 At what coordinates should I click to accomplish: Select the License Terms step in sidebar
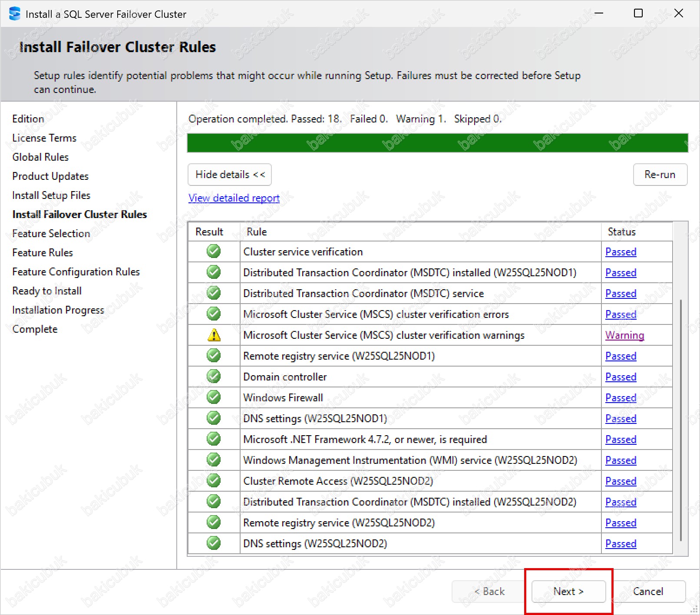(x=44, y=138)
